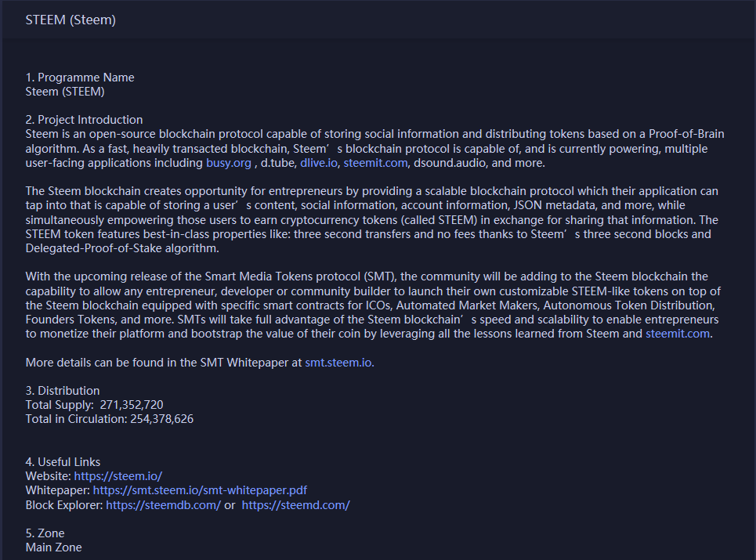Click the Total Supply value 271,352,720

132,405
